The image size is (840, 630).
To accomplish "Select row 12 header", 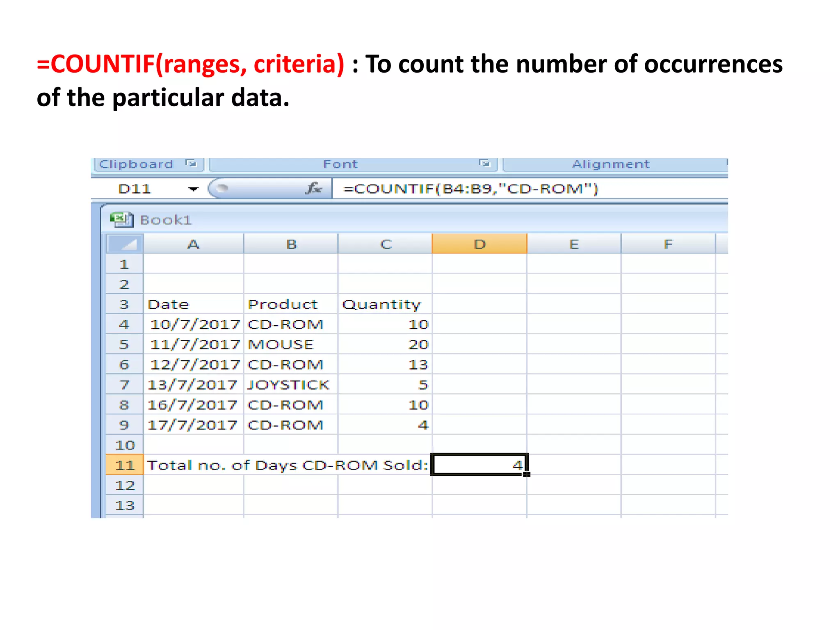I will (x=125, y=485).
